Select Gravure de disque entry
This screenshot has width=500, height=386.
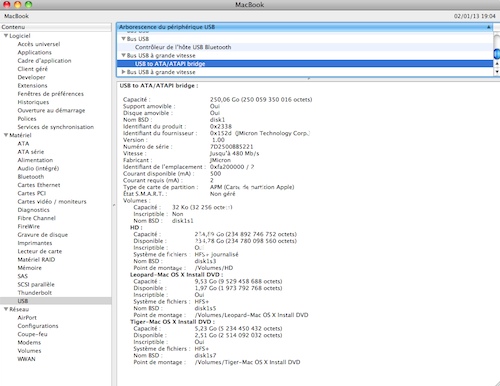pyautogui.click(x=43, y=235)
